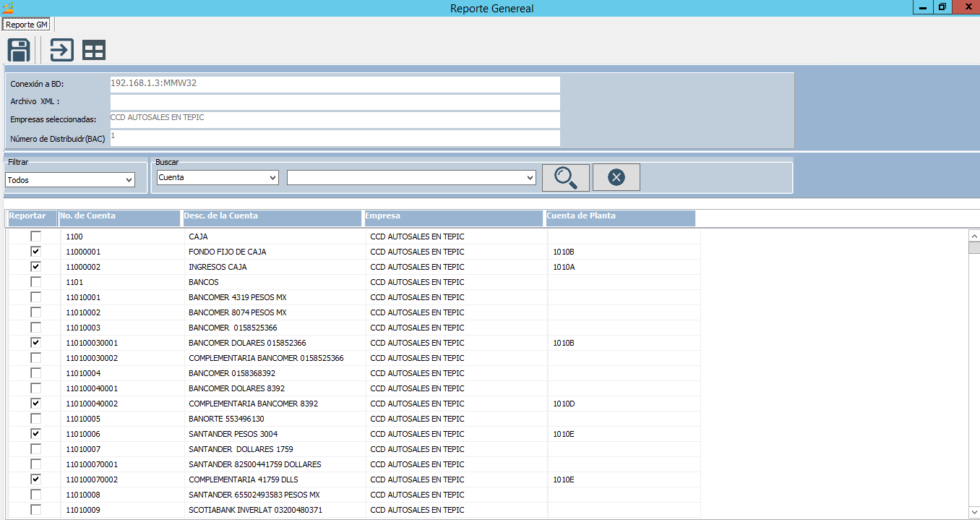Select account number 11010002 cell

tap(122, 312)
